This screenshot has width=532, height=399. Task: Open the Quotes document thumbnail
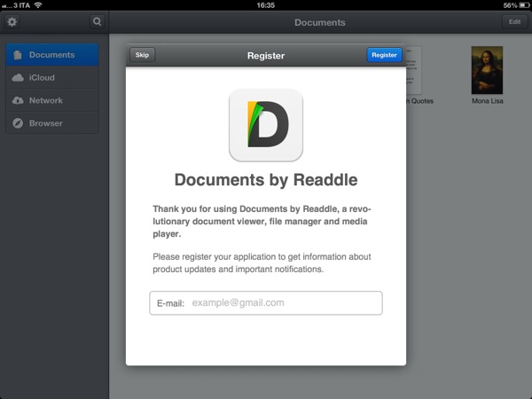[414, 70]
